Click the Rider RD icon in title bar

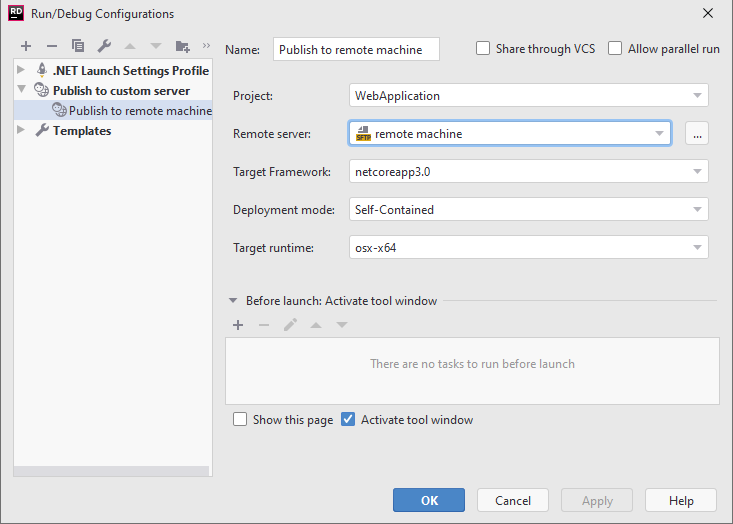coord(16,13)
